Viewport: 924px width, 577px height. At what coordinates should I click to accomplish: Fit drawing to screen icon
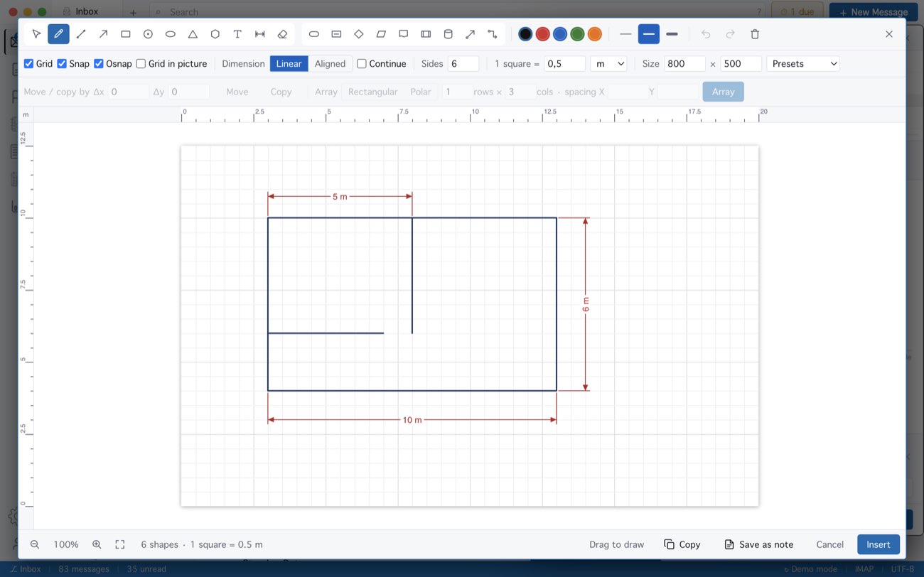[x=120, y=544]
